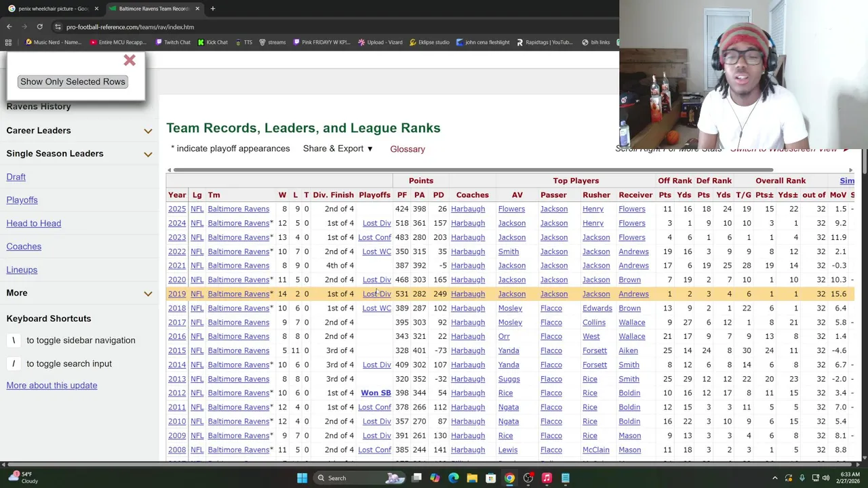Click Show Only Selected Rows button
This screenshot has width=868, height=488.
(x=73, y=81)
